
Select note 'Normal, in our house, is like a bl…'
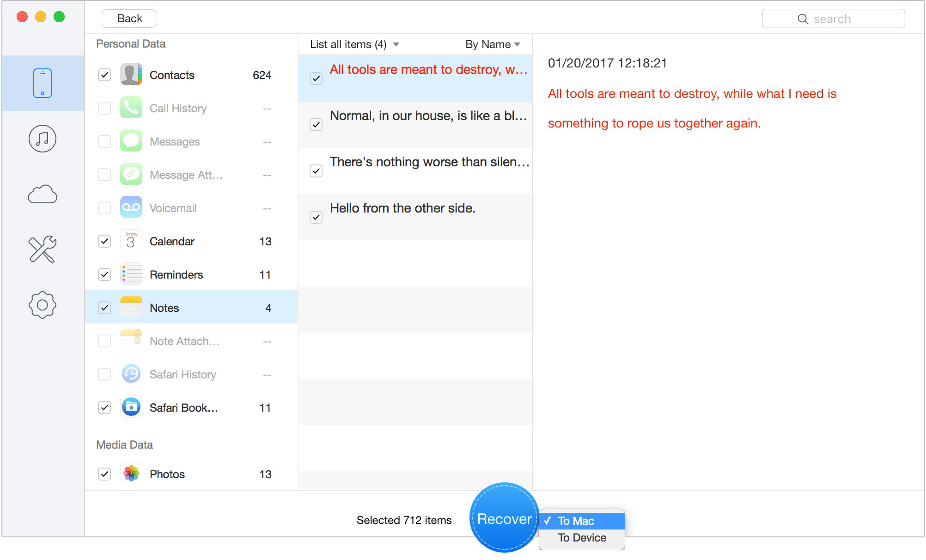coord(415,125)
